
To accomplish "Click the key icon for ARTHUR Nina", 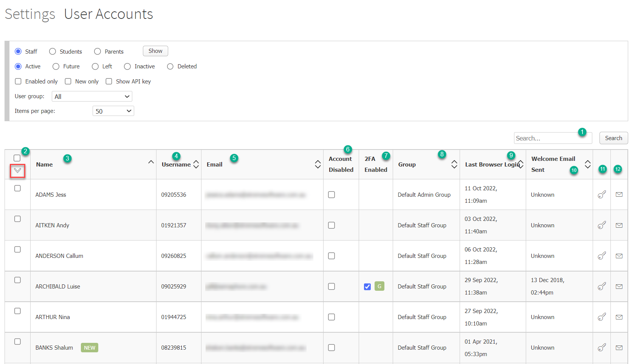I will 602,317.
